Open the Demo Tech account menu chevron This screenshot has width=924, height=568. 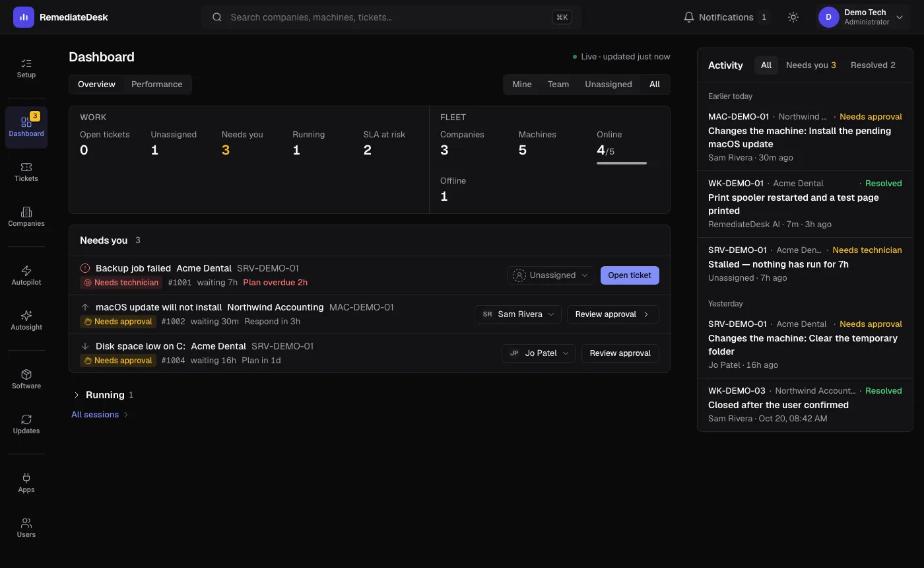(900, 17)
